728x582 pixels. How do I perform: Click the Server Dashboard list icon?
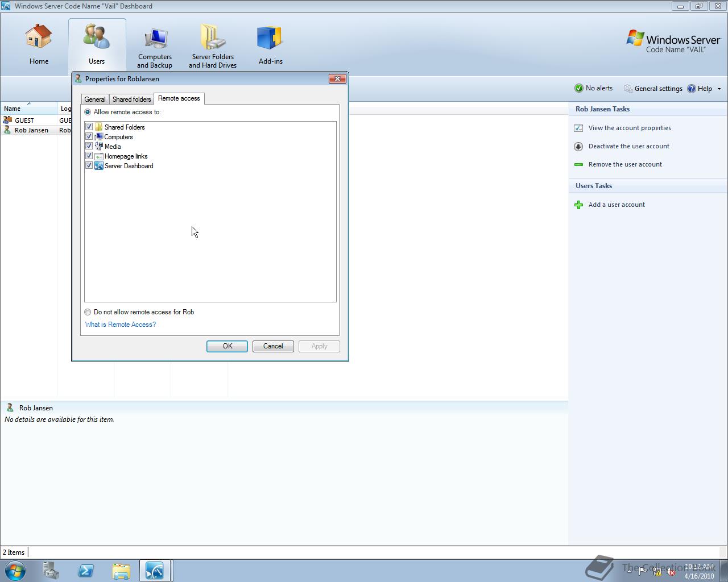[99, 165]
